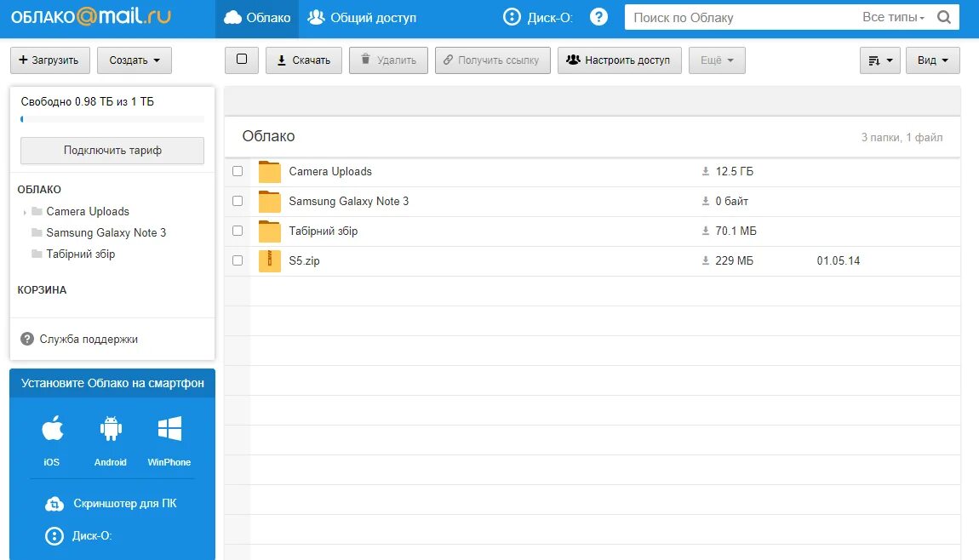Open the Облако tab
This screenshot has width=979, height=560.
click(x=257, y=18)
